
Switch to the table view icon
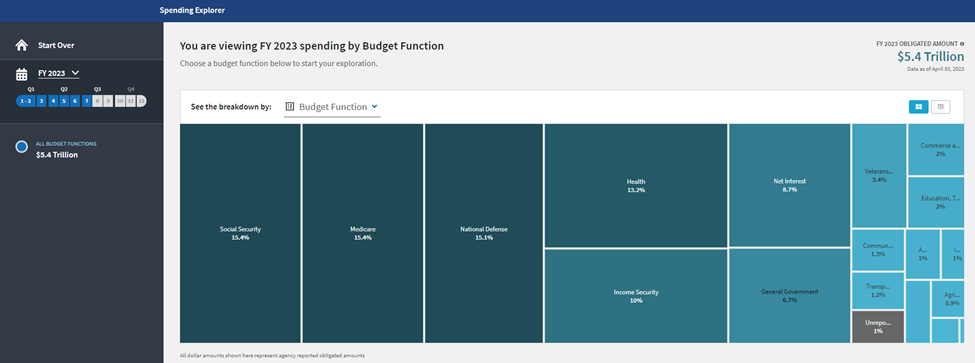(x=940, y=107)
